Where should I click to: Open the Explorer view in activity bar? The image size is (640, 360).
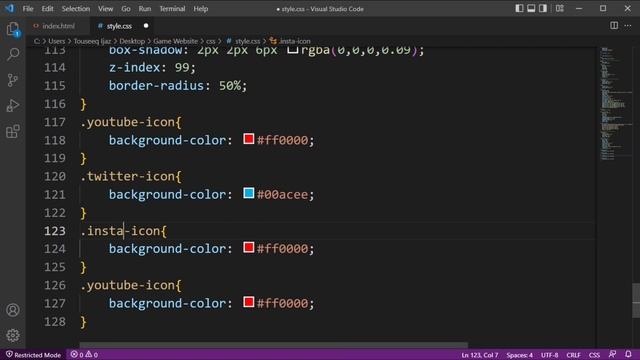tap(13, 29)
